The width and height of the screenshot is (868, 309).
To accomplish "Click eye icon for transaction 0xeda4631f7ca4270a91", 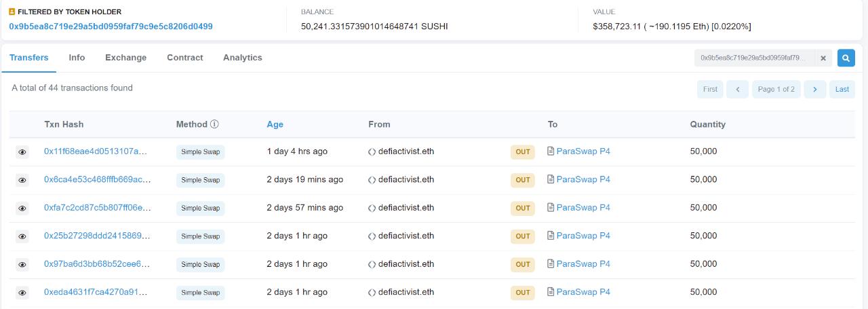I will [22, 293].
